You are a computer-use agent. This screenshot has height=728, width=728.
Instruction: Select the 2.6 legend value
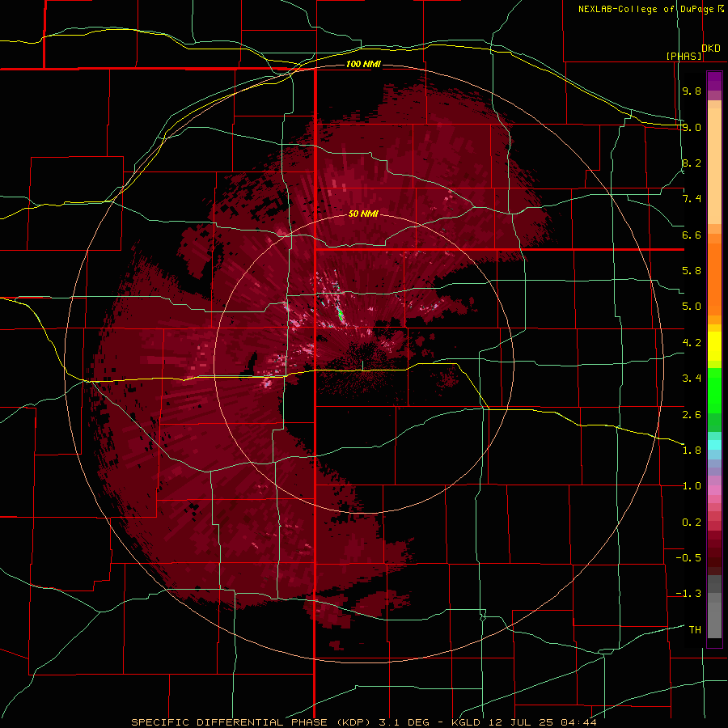click(x=692, y=415)
